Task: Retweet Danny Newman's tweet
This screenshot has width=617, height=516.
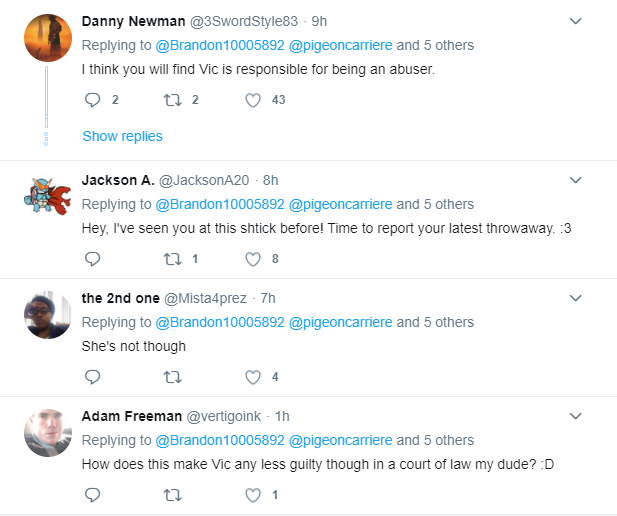Action: coord(173,100)
